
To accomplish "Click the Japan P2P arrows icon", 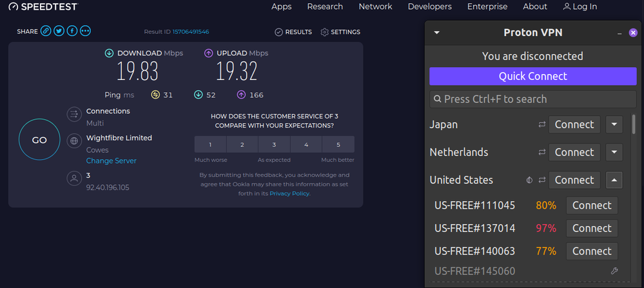I will 542,124.
